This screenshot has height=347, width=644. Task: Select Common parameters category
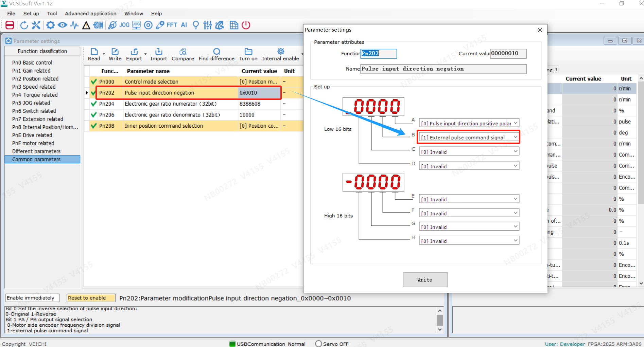42,159
